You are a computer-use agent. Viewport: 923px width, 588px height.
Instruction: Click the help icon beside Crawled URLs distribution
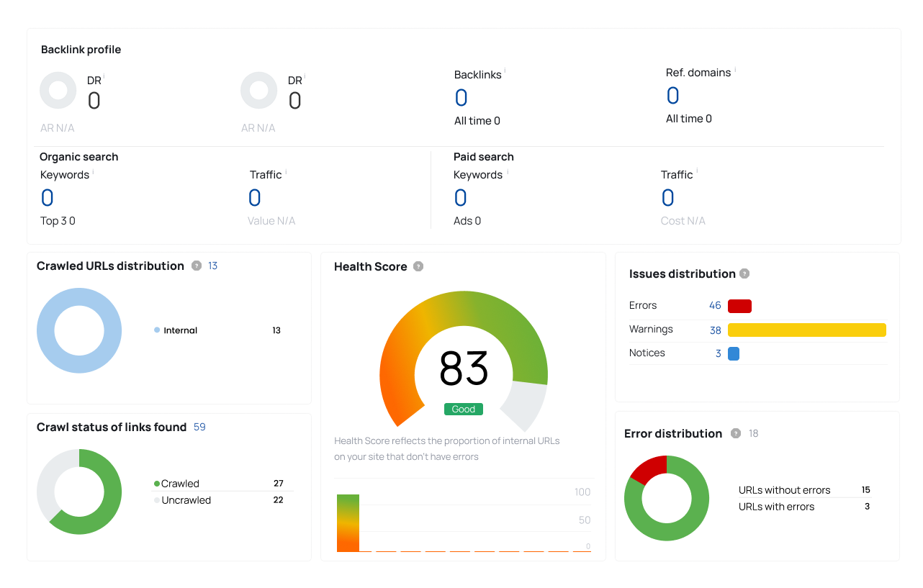[x=197, y=266]
